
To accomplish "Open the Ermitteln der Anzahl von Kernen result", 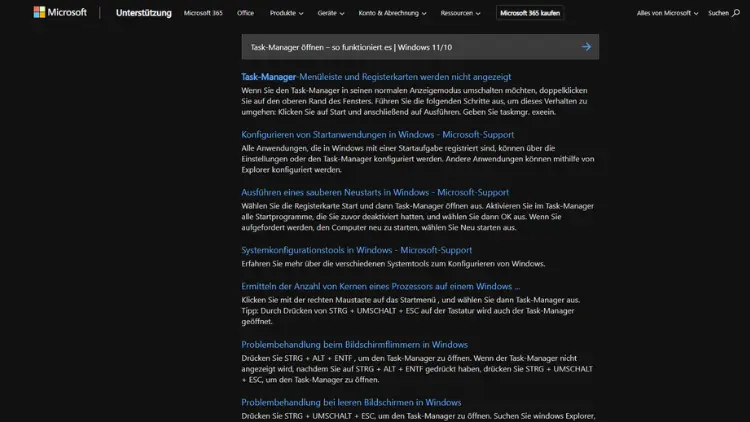I will (x=380, y=286).
